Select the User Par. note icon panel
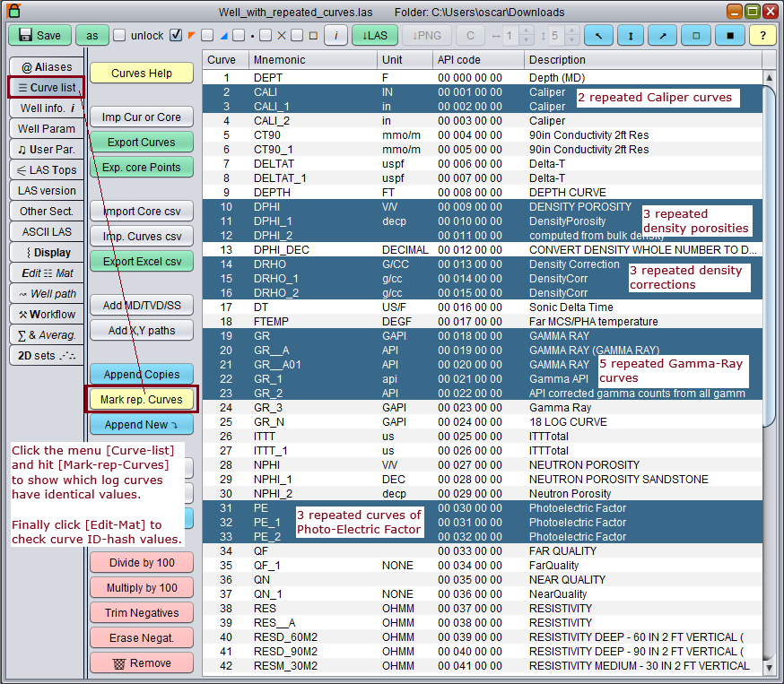This screenshot has width=784, height=684. coord(46,149)
